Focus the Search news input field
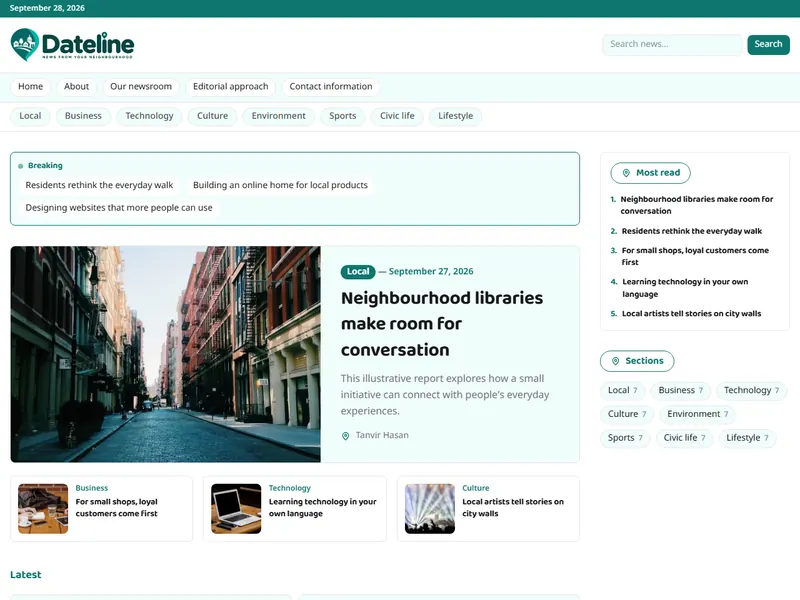800x600 pixels. tap(672, 44)
